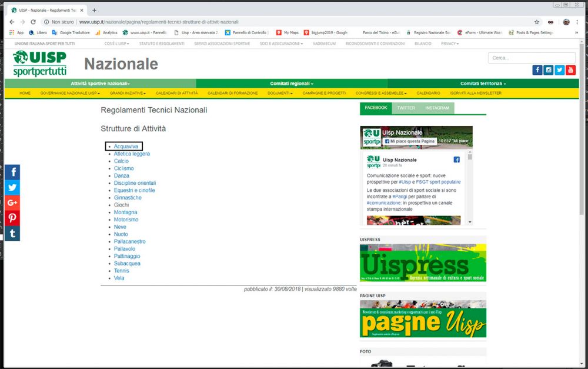Expand the Documenti dropdown
The width and height of the screenshot is (588, 369).
[x=280, y=93]
